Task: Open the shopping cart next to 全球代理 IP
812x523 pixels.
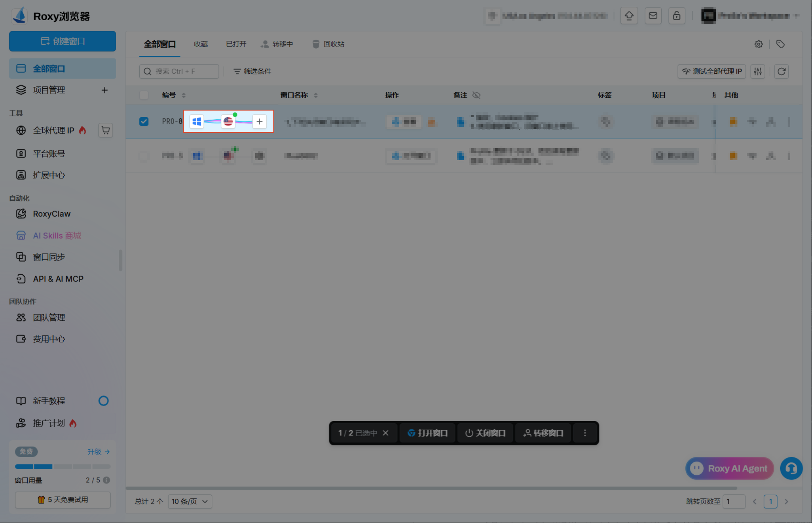Action: coord(106,130)
